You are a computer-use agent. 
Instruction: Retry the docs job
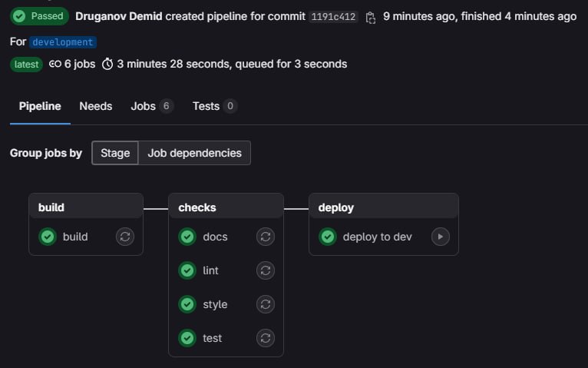tap(266, 237)
